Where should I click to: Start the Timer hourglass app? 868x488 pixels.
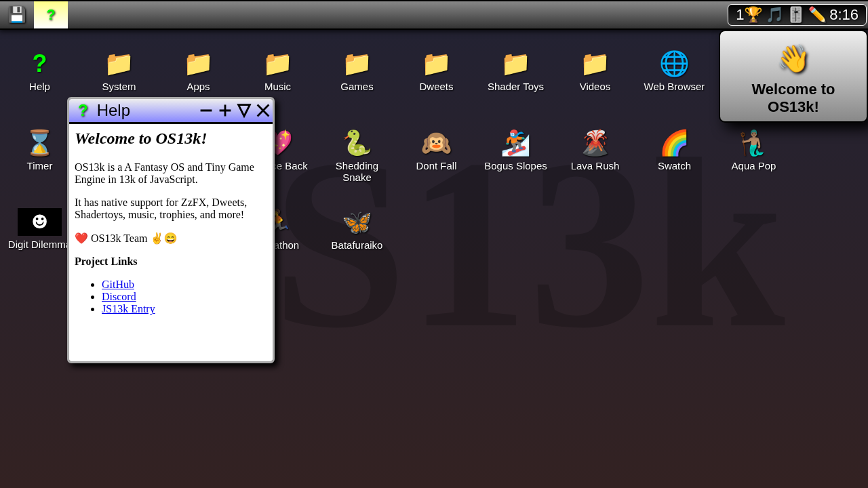[x=39, y=150]
